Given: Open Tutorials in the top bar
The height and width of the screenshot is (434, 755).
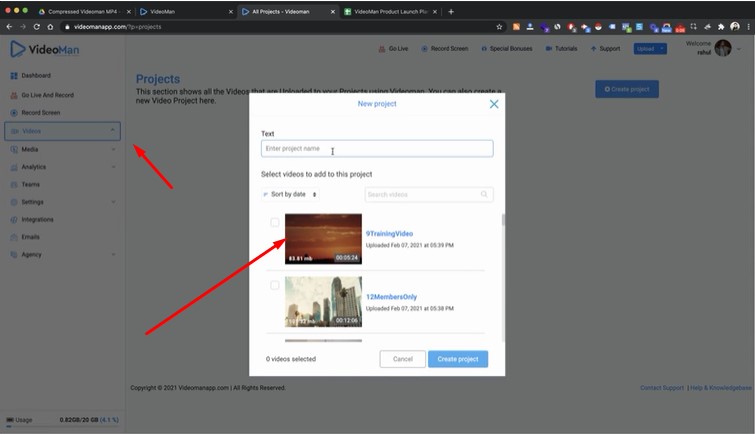Looking at the screenshot, I should [x=561, y=49].
